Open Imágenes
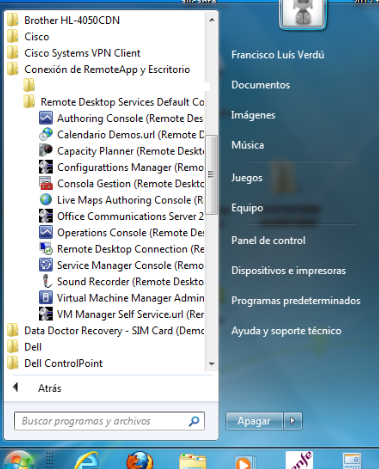Viewport: 379px width, 469px height. pos(253,115)
